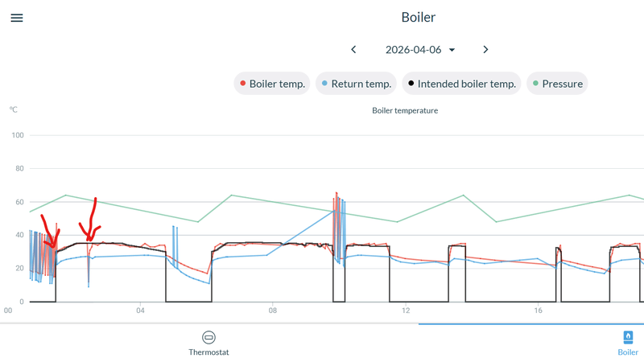Hide the Intended boiler temp. series
644x358 pixels.
click(x=461, y=83)
